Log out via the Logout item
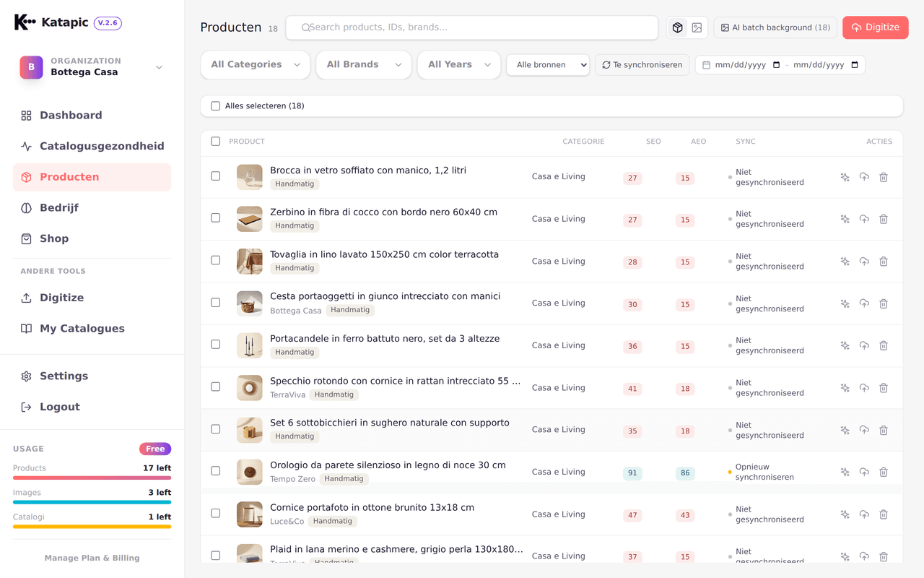This screenshot has height=578, width=924. point(92,407)
